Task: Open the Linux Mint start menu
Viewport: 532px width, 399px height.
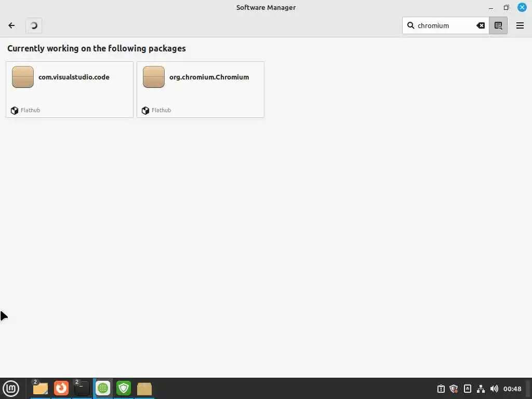Action: (11, 389)
